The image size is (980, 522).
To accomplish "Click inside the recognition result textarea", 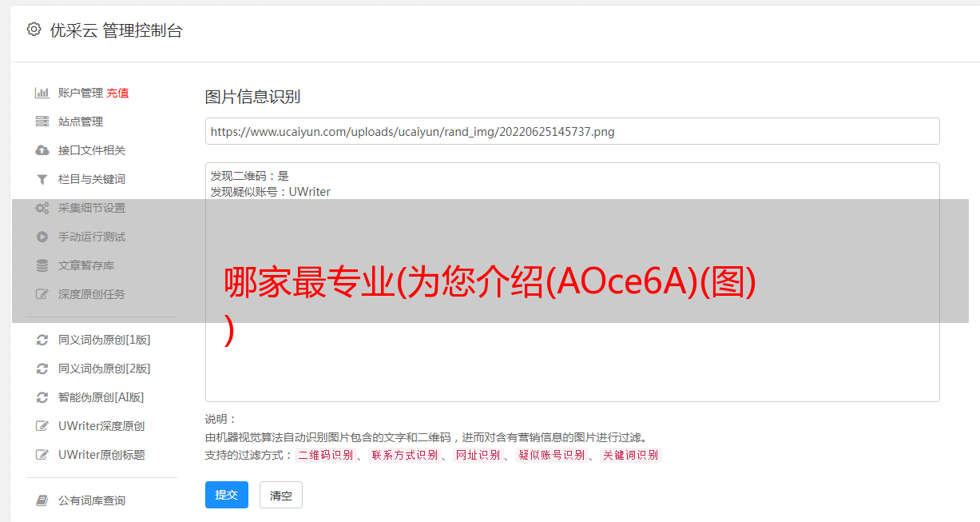I will pyautogui.click(x=572, y=282).
